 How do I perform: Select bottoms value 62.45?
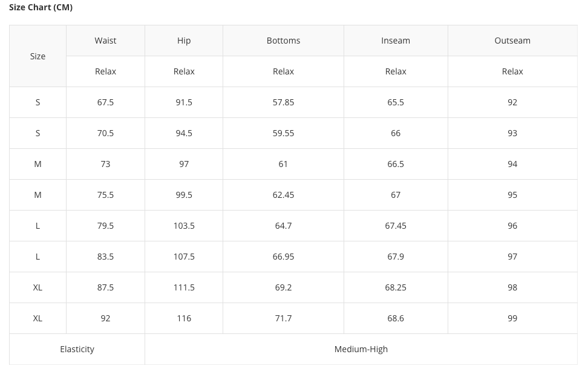283,195
